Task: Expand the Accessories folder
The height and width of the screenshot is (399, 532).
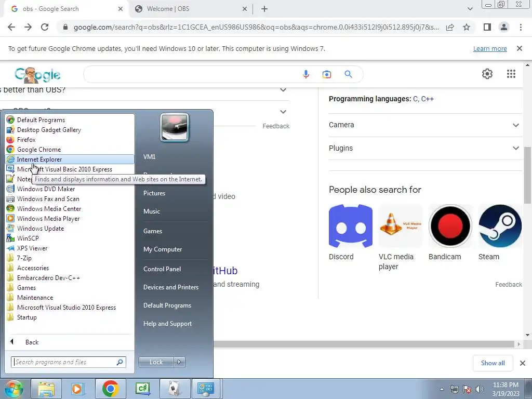Action: (70, 268)
